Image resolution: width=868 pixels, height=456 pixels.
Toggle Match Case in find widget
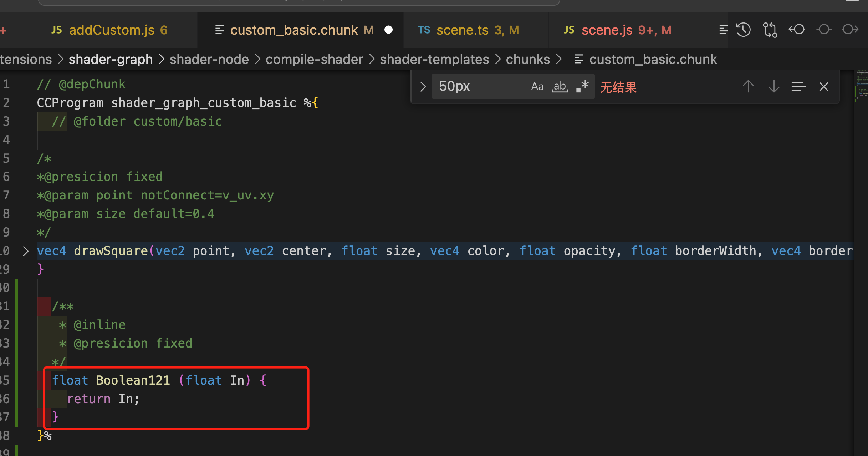[537, 87]
